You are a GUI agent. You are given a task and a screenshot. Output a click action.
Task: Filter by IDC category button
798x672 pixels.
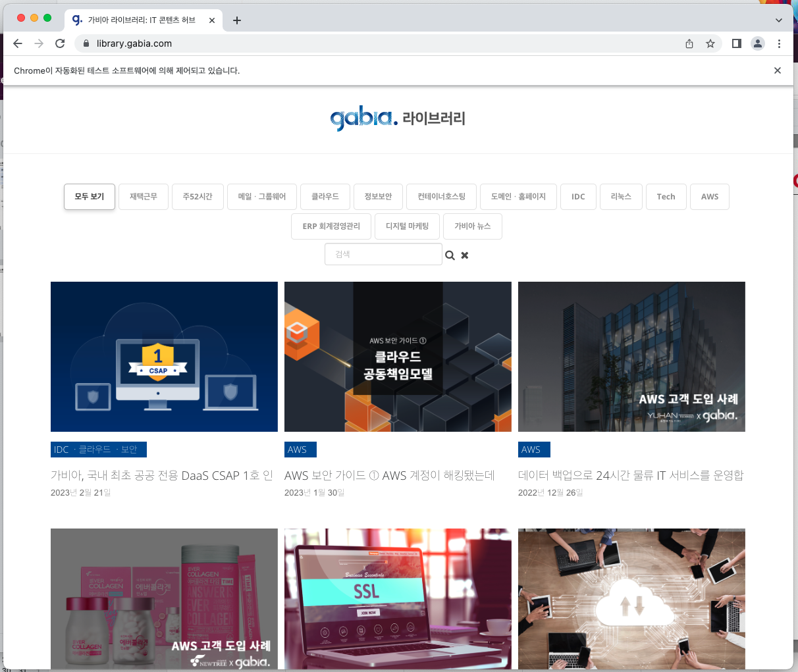[578, 197]
